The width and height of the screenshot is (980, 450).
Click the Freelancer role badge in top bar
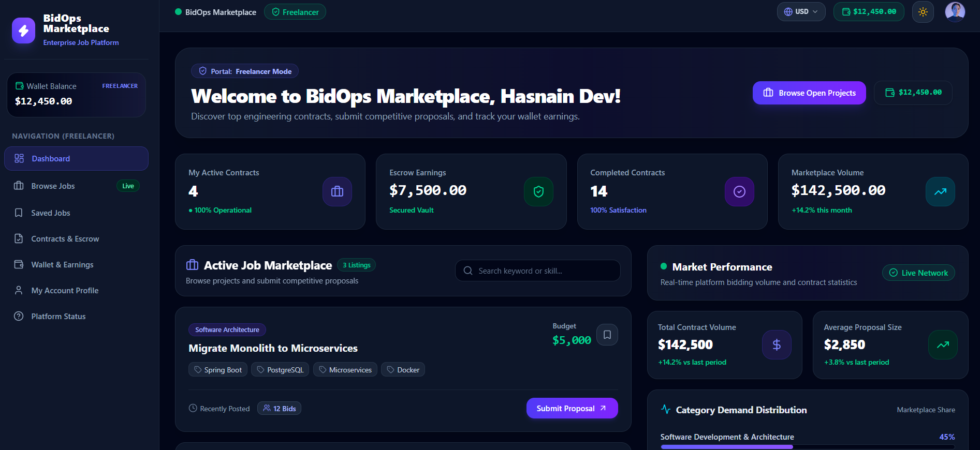[295, 12]
